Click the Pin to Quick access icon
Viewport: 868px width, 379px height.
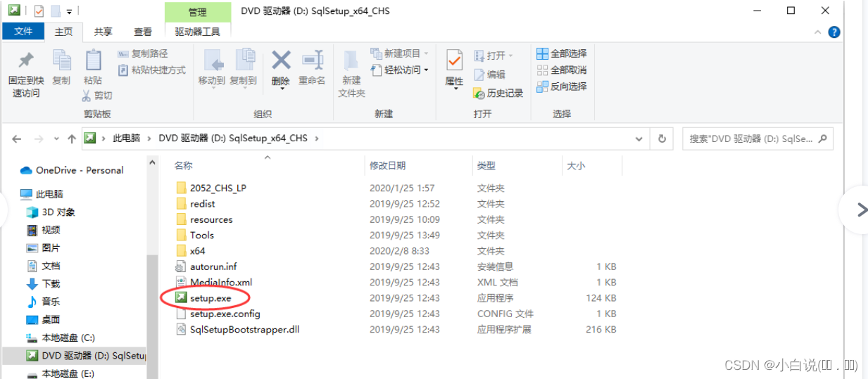(x=25, y=61)
